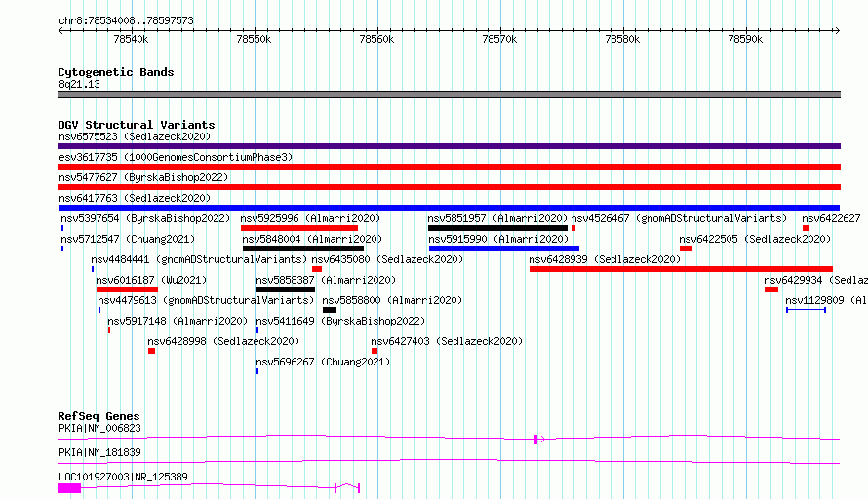Click the nsv6422505 (Sedlazeck2020) label
This screenshot has width=868, height=499.
point(755,239)
